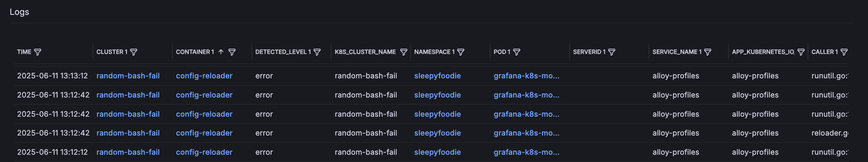
Task: Open the POD column filter icon
Action: [x=516, y=52]
